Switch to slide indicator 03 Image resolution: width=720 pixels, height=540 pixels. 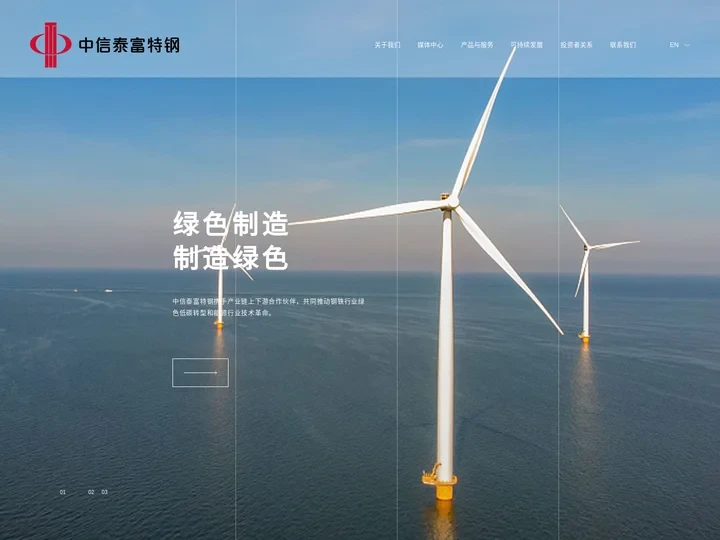coord(104,492)
